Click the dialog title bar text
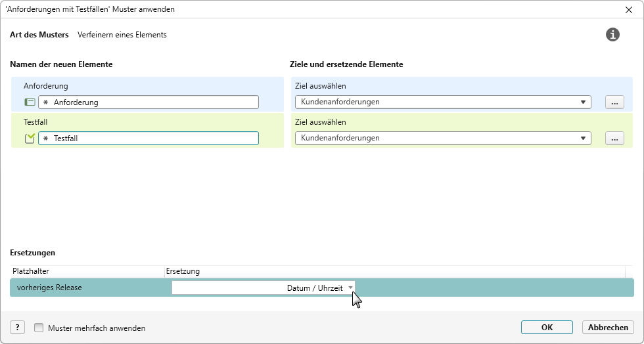The height and width of the screenshot is (344, 644). tap(90, 10)
